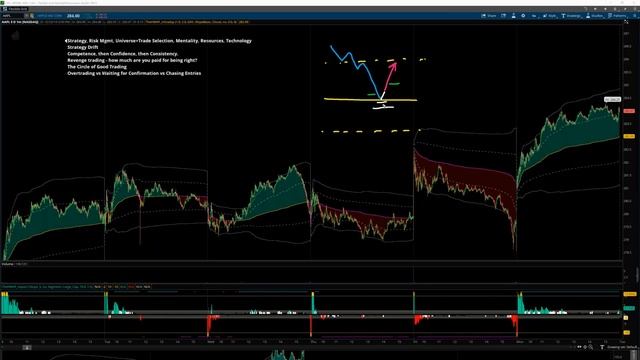Click note 'Competence, then Confidence, then Consistency'
The height and width of the screenshot is (360, 640).
coord(122,54)
